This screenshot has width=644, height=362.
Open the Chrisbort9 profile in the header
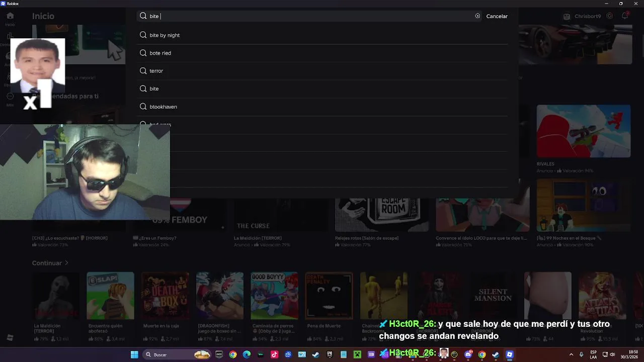click(x=583, y=16)
